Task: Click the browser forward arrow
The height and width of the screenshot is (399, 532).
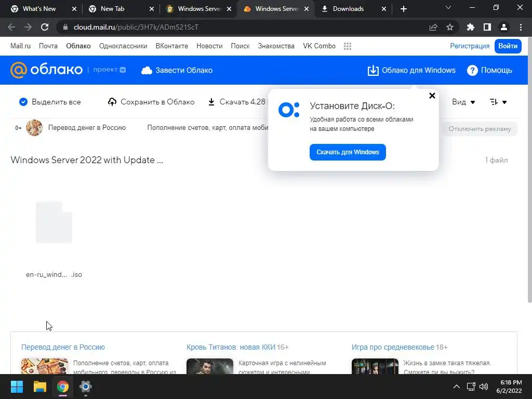Action: (x=28, y=27)
